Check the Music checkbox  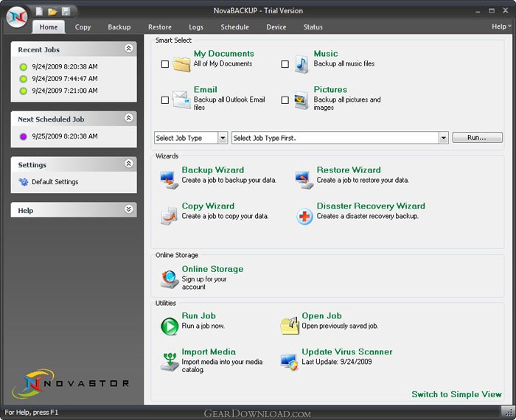(285, 64)
